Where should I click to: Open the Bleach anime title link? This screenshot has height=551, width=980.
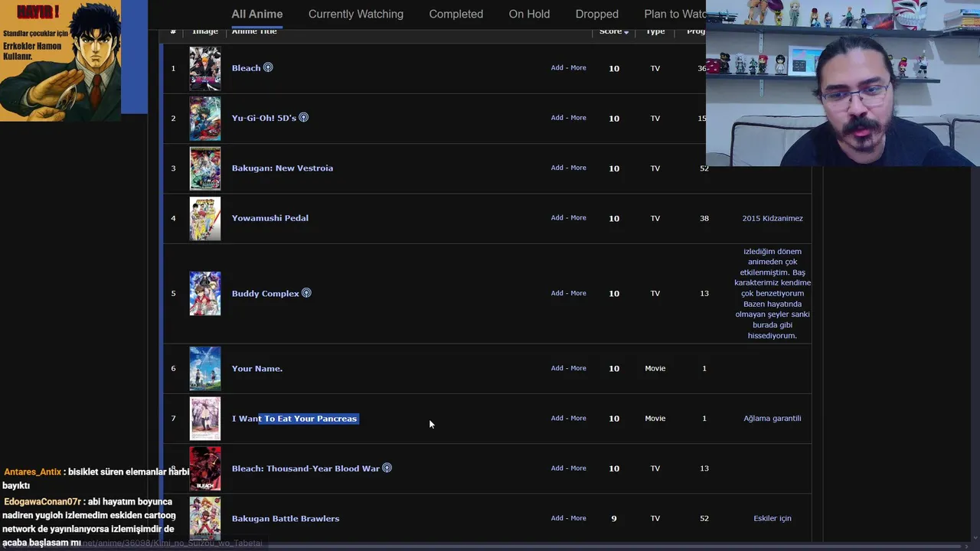247,68
